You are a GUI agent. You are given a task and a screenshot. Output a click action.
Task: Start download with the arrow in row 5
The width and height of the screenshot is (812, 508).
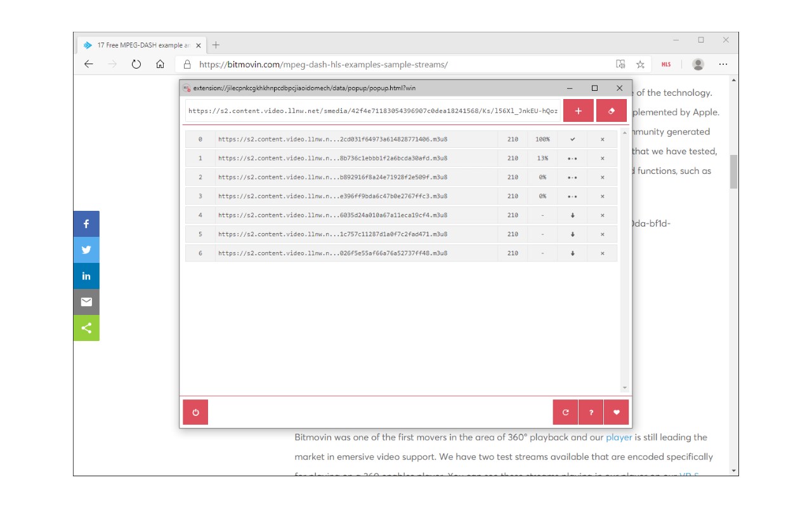[x=572, y=234]
